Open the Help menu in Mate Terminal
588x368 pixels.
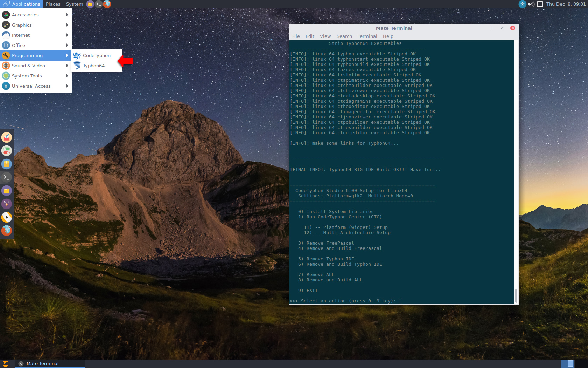coord(388,36)
